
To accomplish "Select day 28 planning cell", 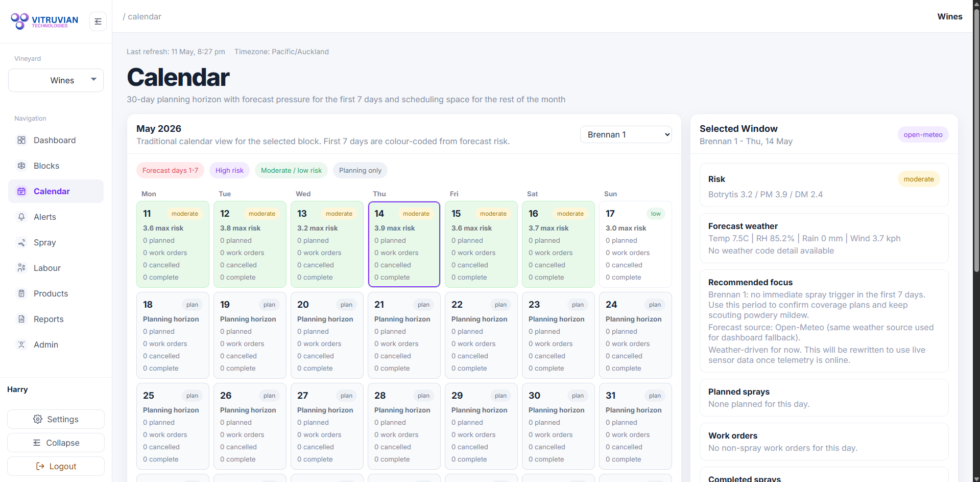I will pyautogui.click(x=404, y=426).
